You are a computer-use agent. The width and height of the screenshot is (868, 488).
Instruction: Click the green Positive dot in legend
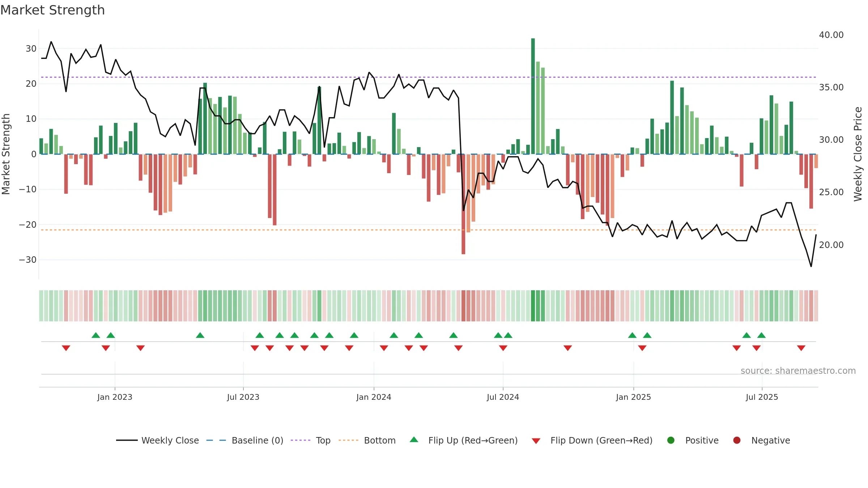point(671,440)
